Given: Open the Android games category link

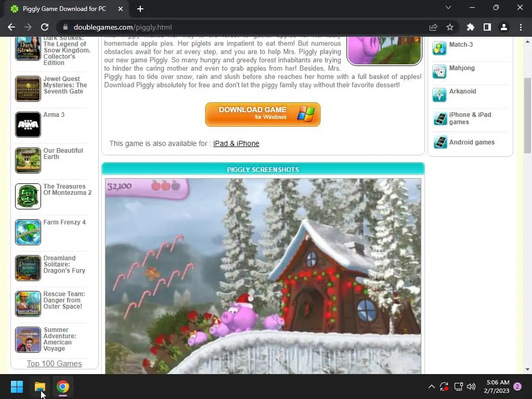Looking at the screenshot, I should 472,142.
